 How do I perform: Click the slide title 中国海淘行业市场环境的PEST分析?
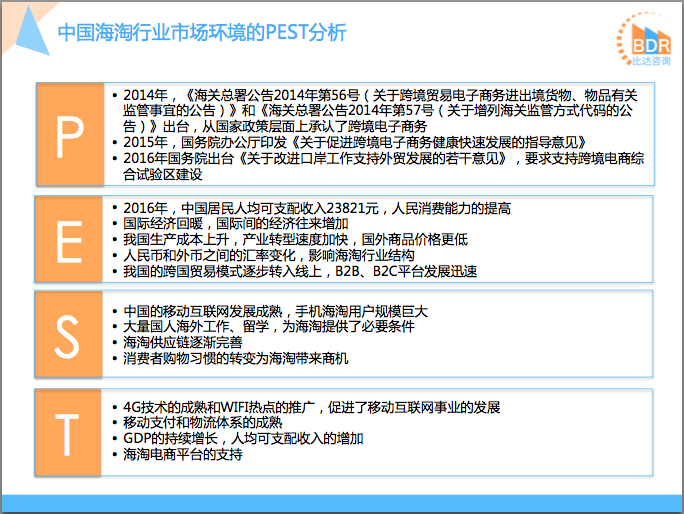pos(202,33)
